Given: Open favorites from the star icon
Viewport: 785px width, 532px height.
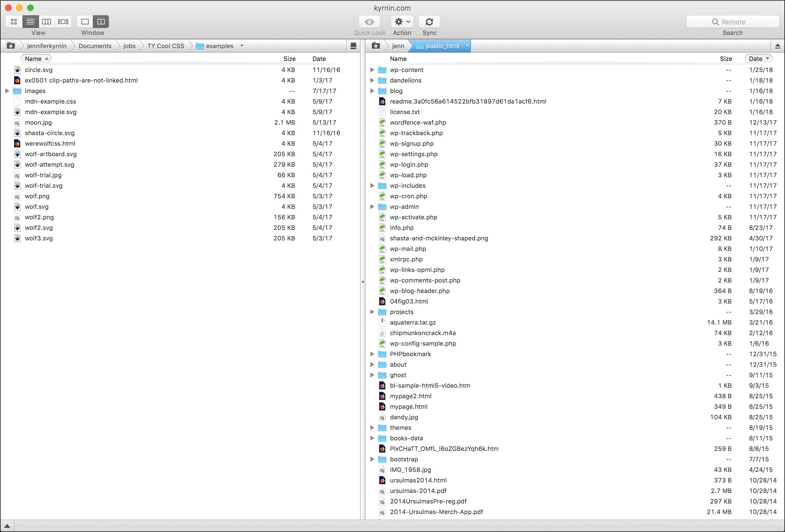Looking at the screenshot, I should 11,46.
